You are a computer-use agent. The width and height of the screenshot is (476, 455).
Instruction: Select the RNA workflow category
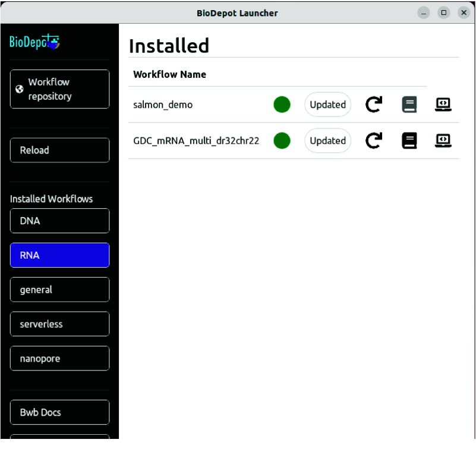click(59, 255)
